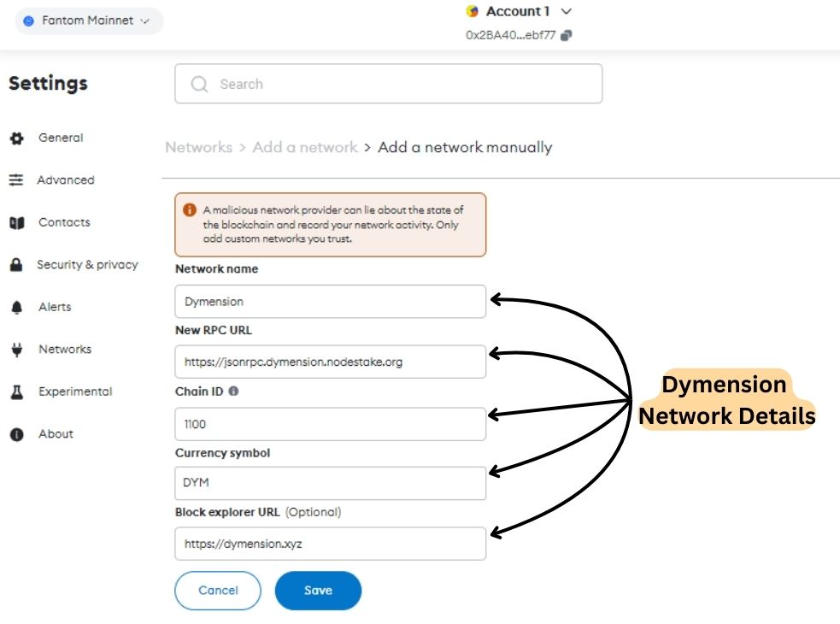Click the search magnifier icon
The height and width of the screenshot is (624, 840).
pyautogui.click(x=199, y=84)
